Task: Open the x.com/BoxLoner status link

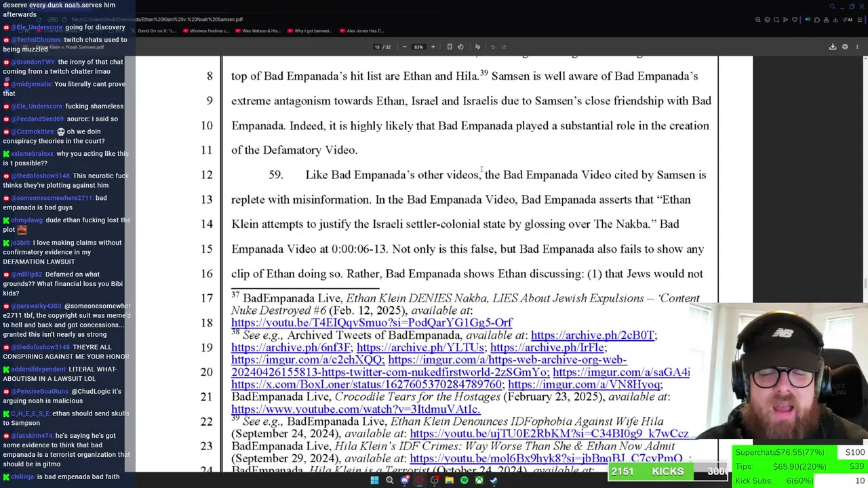Action: 366,384
